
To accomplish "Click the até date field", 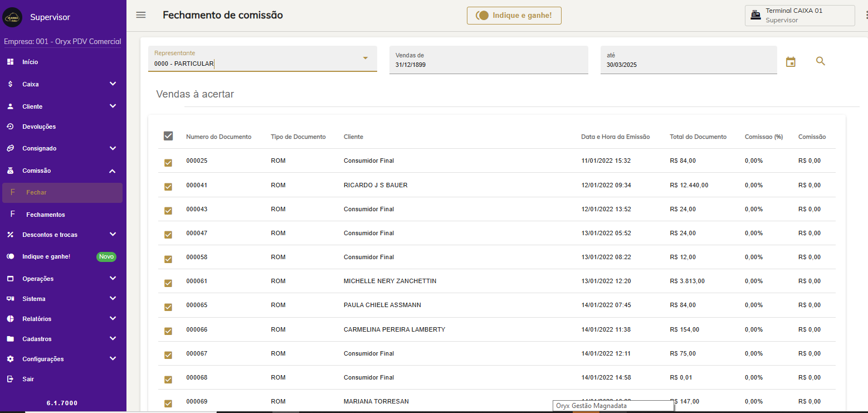I will [x=688, y=60].
